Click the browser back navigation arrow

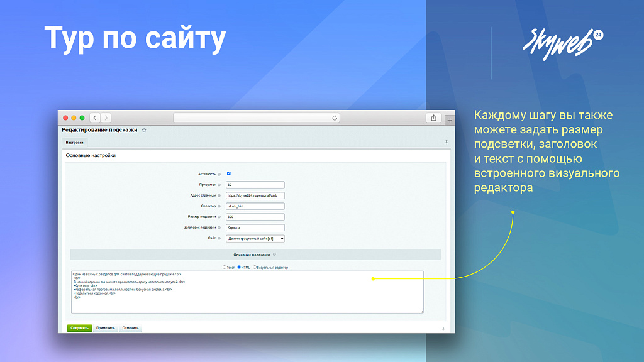coord(94,116)
